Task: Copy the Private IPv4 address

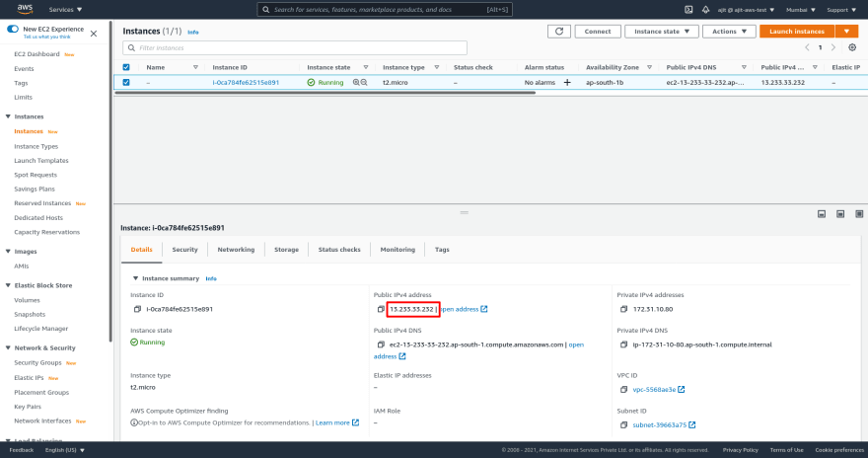Action: (623, 309)
